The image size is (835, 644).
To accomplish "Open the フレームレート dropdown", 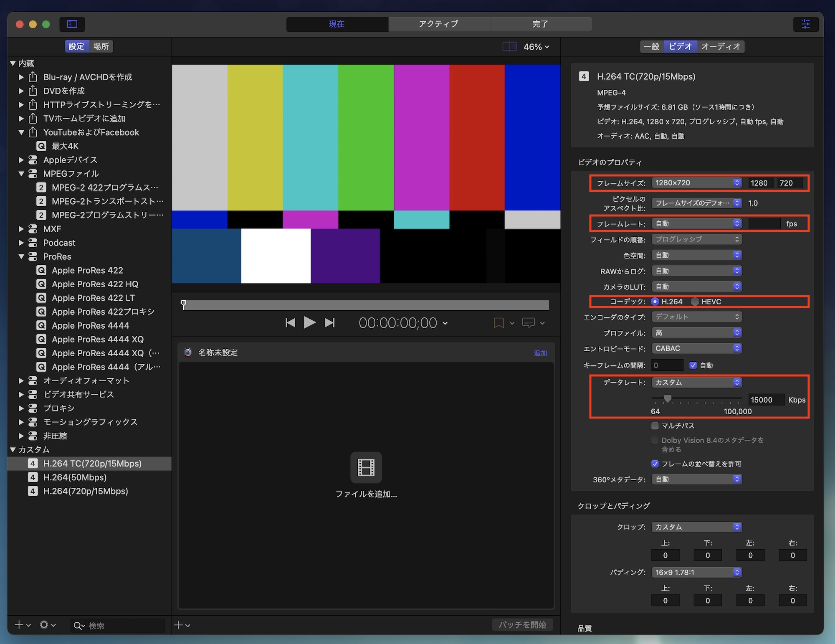I will [x=696, y=224].
